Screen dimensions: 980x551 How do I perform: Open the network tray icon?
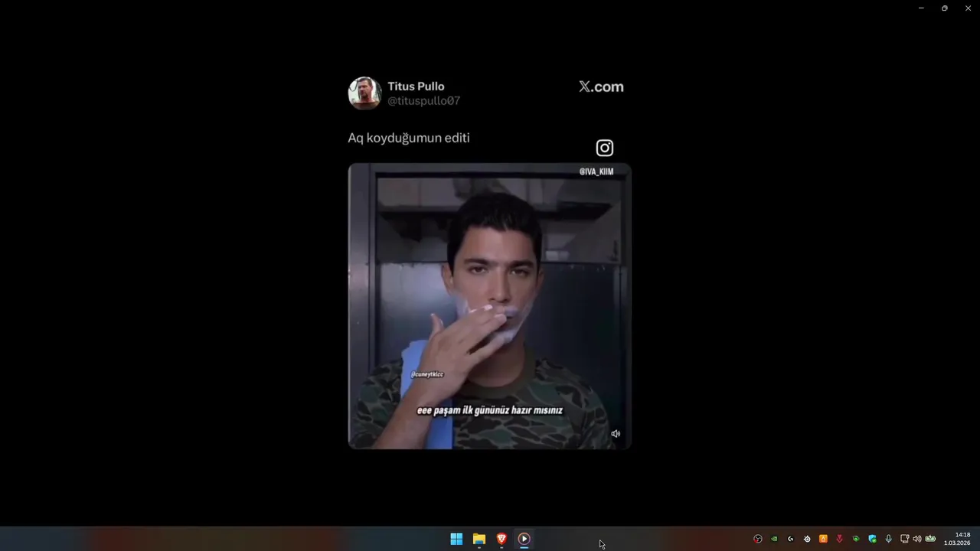tap(905, 539)
